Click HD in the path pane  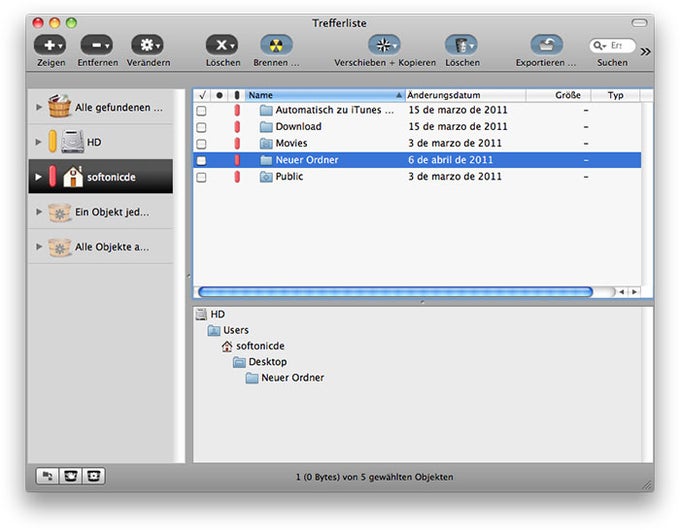tap(210, 314)
